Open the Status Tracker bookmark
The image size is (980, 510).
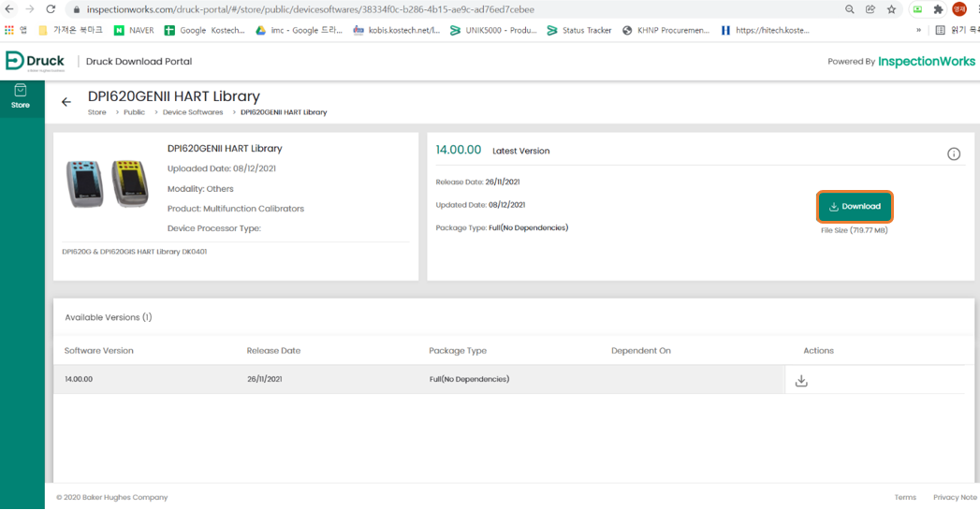tap(578, 30)
